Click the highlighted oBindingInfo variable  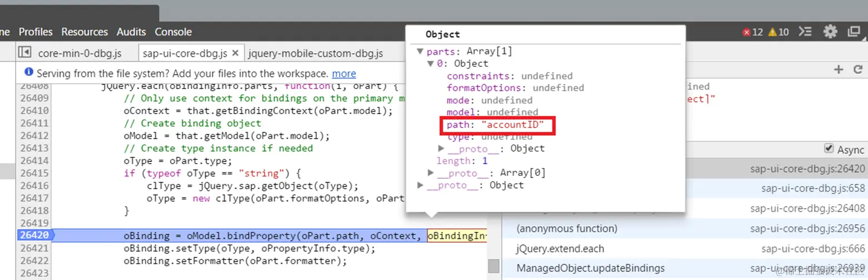(457, 235)
